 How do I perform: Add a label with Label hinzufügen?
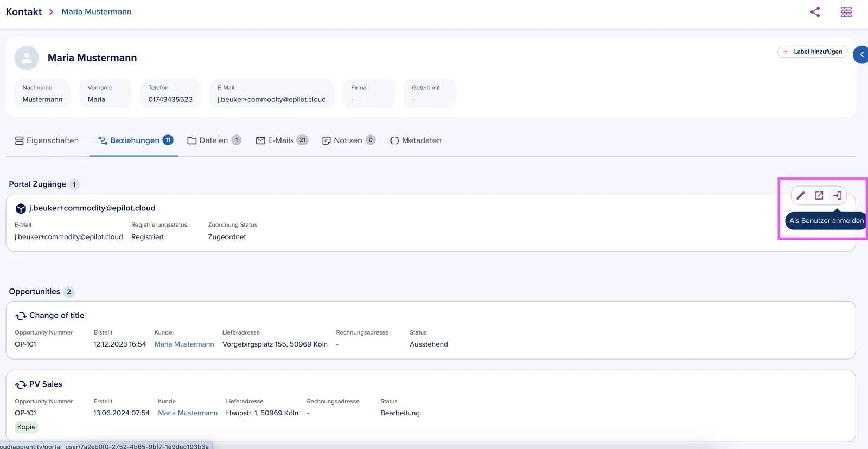tap(812, 52)
